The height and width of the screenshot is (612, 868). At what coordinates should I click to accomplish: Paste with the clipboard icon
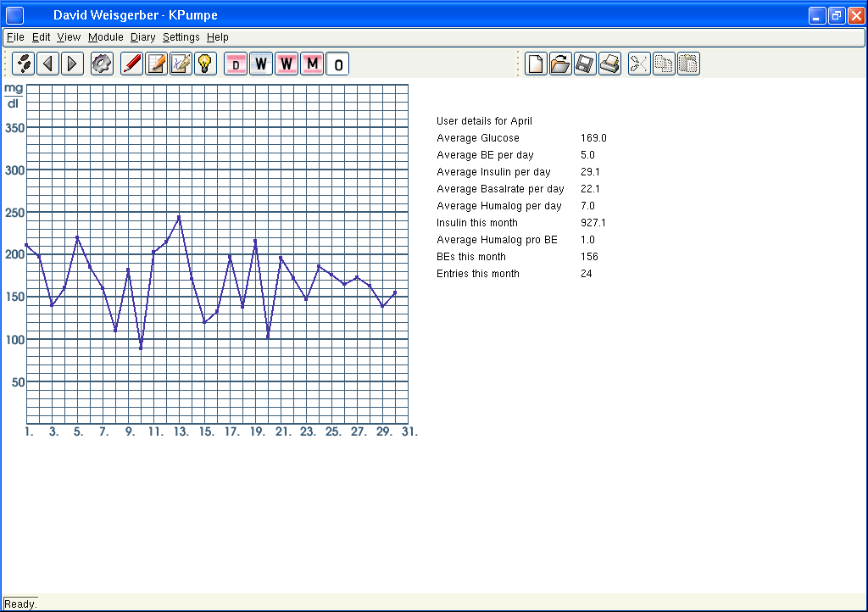click(x=688, y=64)
